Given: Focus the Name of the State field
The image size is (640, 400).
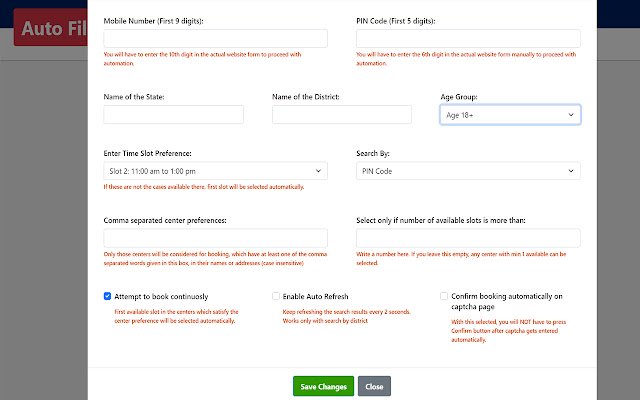Looking at the screenshot, I should coord(173,114).
